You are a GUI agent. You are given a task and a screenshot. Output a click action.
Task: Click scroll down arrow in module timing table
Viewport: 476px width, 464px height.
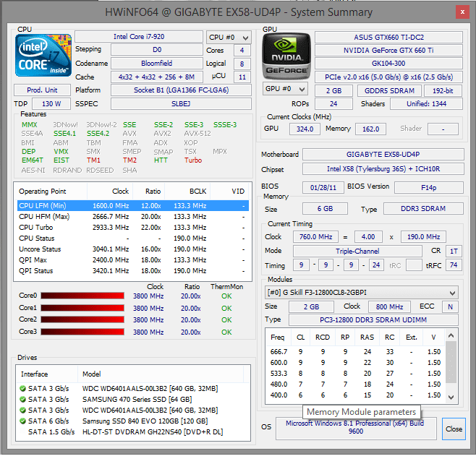coord(451,397)
